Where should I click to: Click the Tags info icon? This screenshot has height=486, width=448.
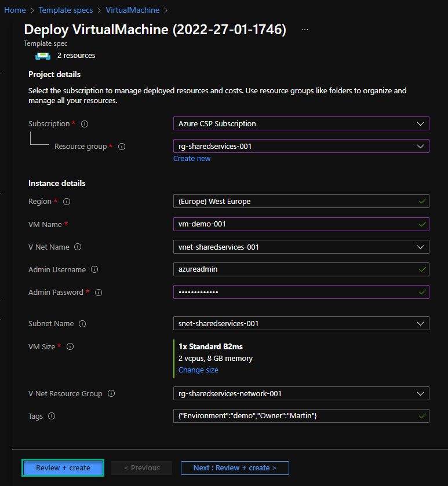pos(52,416)
